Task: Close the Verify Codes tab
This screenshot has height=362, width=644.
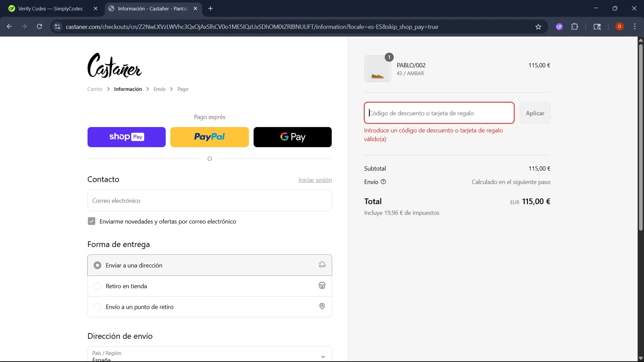Action: point(95,9)
